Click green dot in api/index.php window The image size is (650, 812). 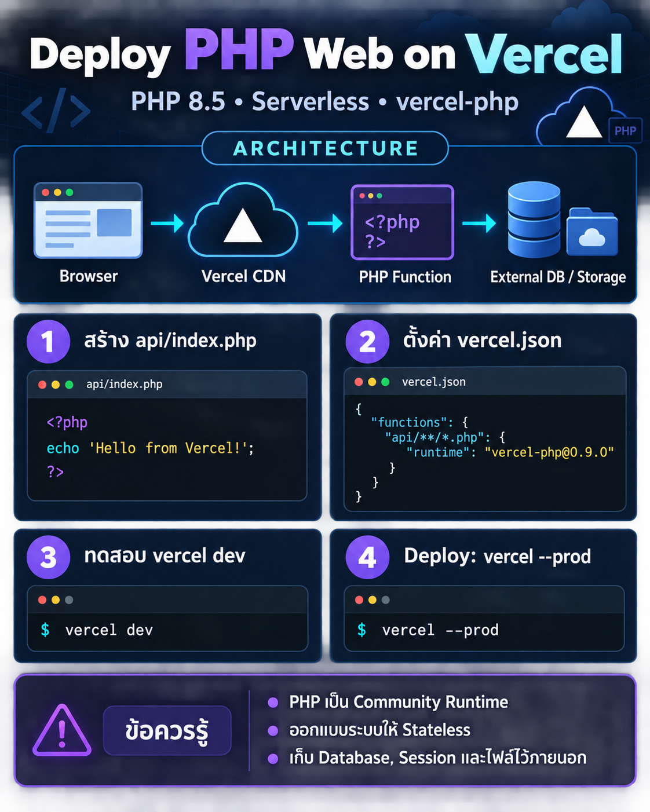click(70, 385)
